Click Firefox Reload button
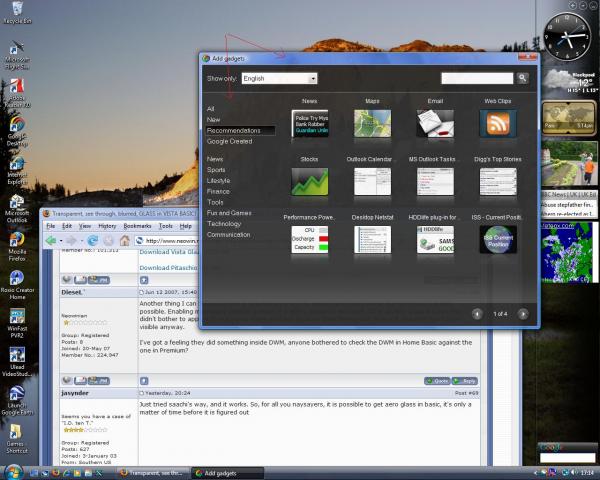Image resolution: width=600 pixels, height=480 pixels. click(x=92, y=241)
